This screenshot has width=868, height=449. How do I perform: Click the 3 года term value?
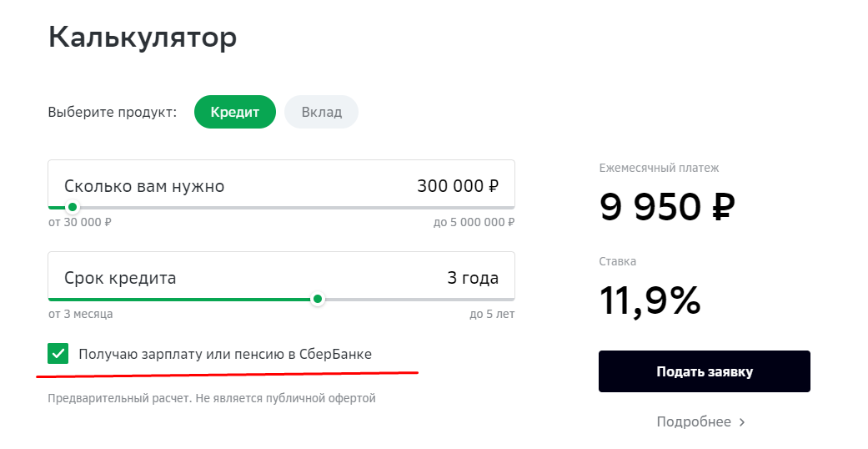473,278
